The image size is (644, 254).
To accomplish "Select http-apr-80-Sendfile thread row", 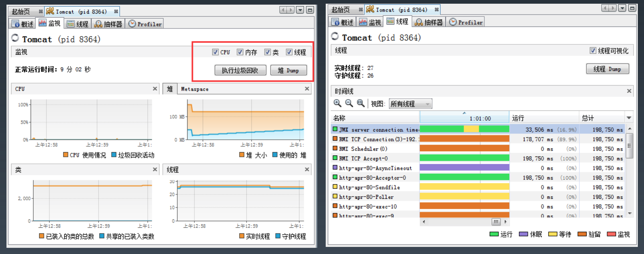I will pyautogui.click(x=478, y=187).
